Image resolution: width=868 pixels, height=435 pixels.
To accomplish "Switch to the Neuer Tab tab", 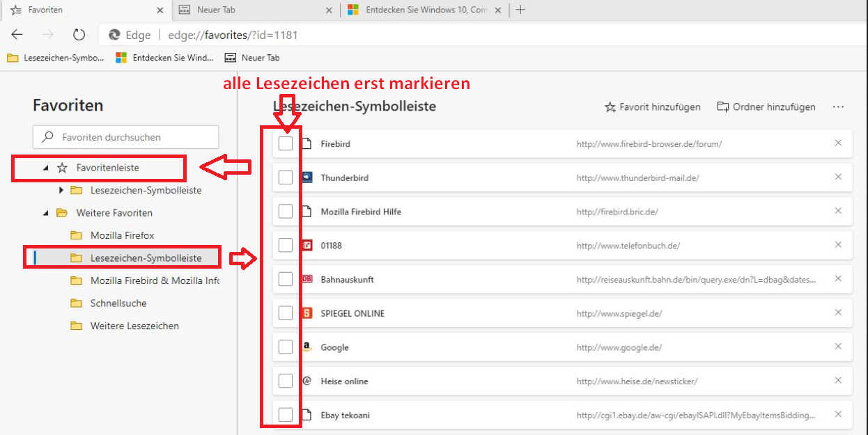I will (x=254, y=10).
